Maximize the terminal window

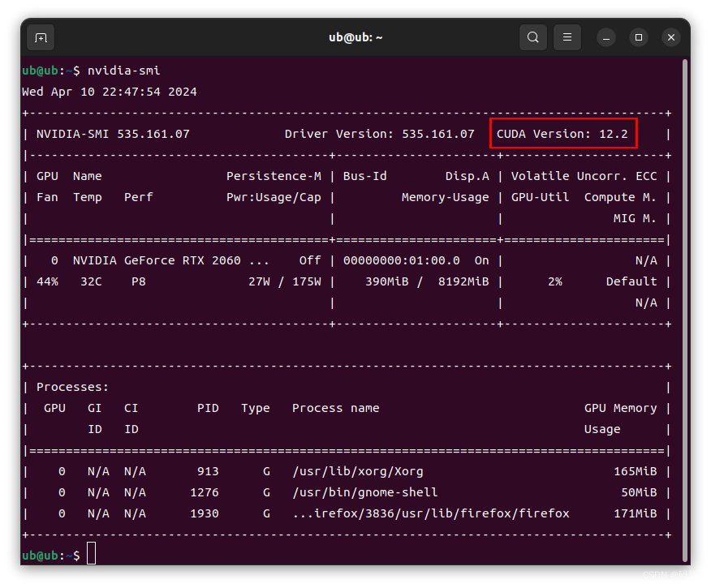[639, 37]
